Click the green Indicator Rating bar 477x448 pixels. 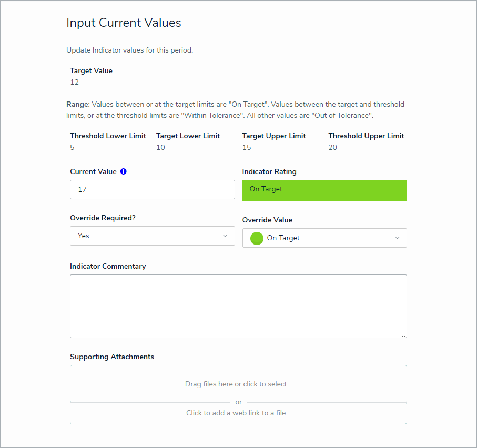[x=324, y=190]
